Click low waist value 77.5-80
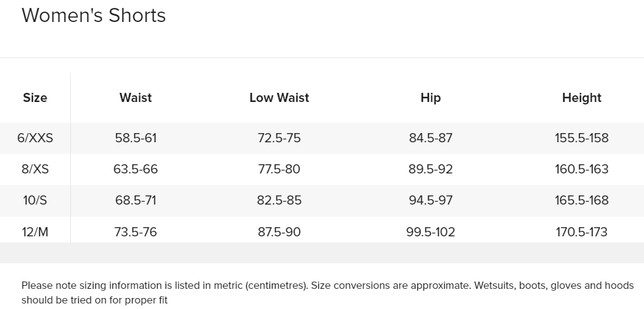Image resolution: width=644 pixels, height=309 pixels. 279,169
